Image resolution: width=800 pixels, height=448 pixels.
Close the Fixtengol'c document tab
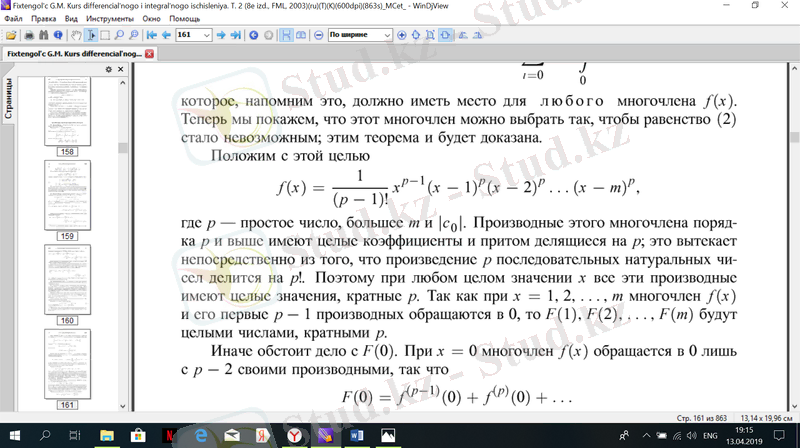tap(149, 54)
